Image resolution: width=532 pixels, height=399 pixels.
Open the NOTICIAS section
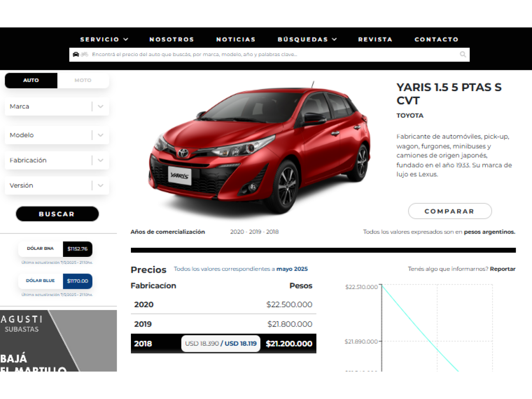(236, 39)
